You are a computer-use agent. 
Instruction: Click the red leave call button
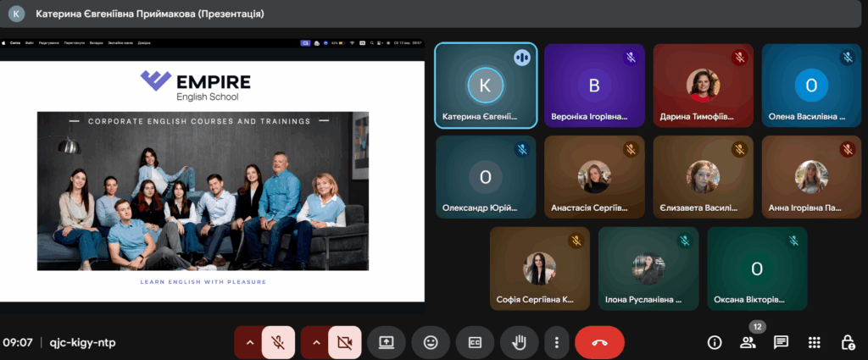click(599, 342)
